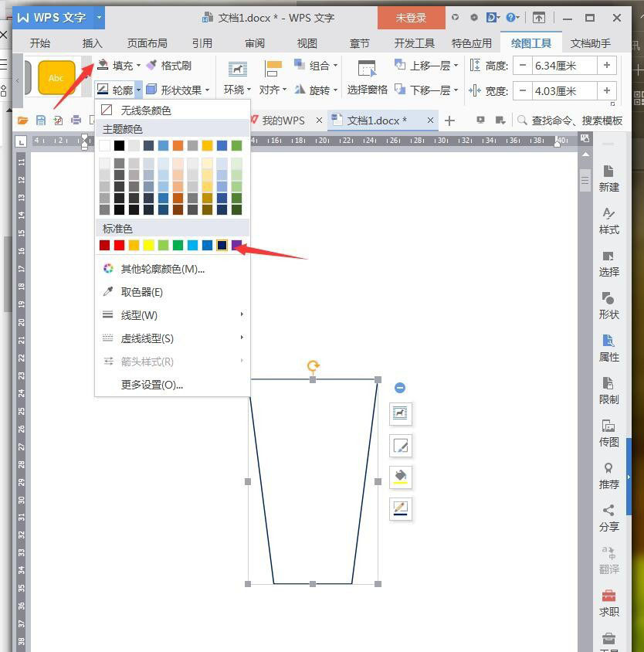Expand the 填充 fill dropdown arrow
This screenshot has height=652, width=644.
coord(139,66)
